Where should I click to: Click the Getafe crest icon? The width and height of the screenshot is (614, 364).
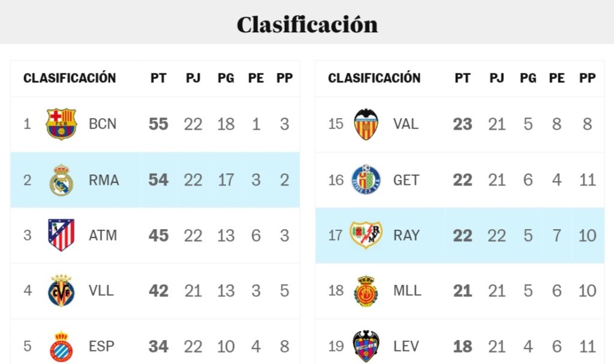point(366,180)
